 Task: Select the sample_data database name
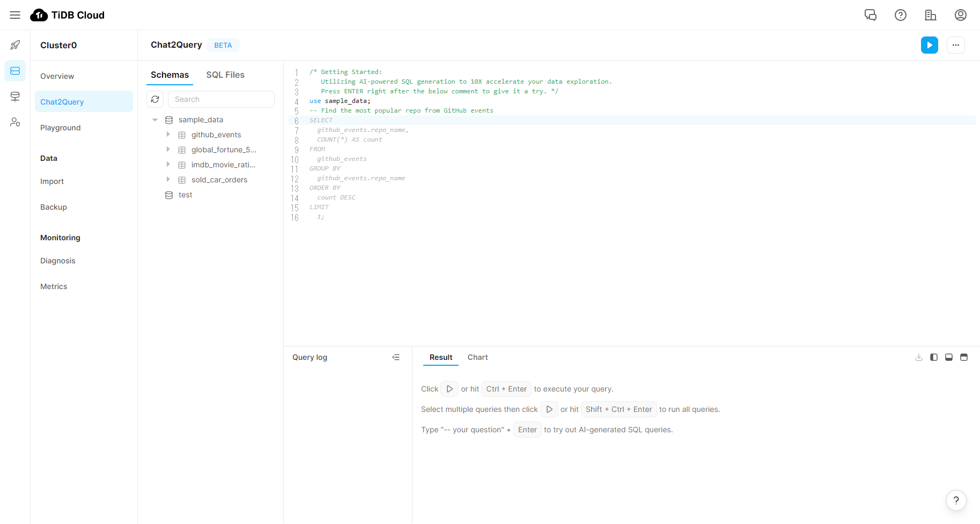tap(201, 120)
